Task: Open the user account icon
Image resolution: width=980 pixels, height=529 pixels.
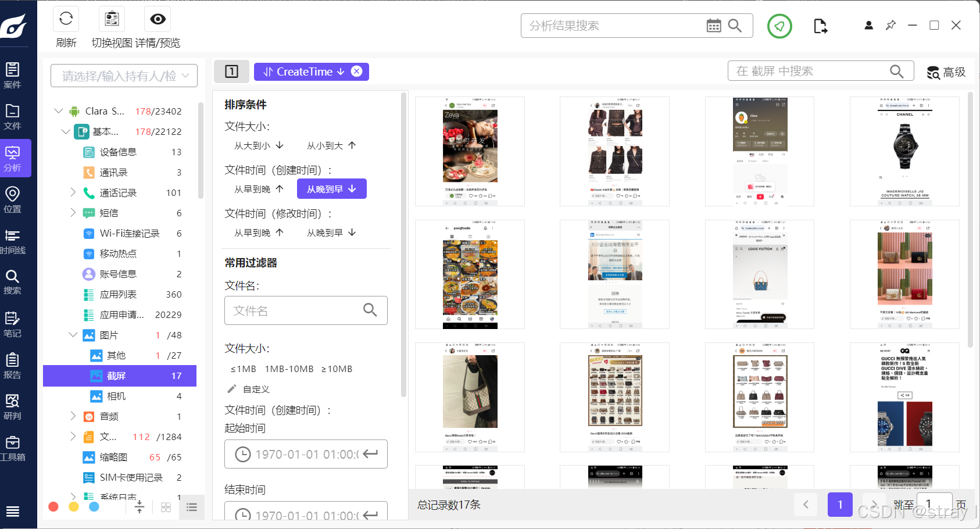Action: (868, 26)
